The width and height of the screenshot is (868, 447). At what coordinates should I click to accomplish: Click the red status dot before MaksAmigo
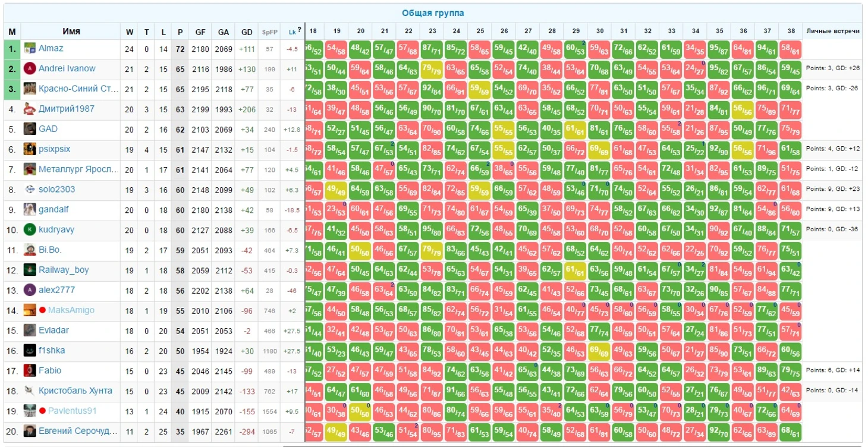click(43, 310)
